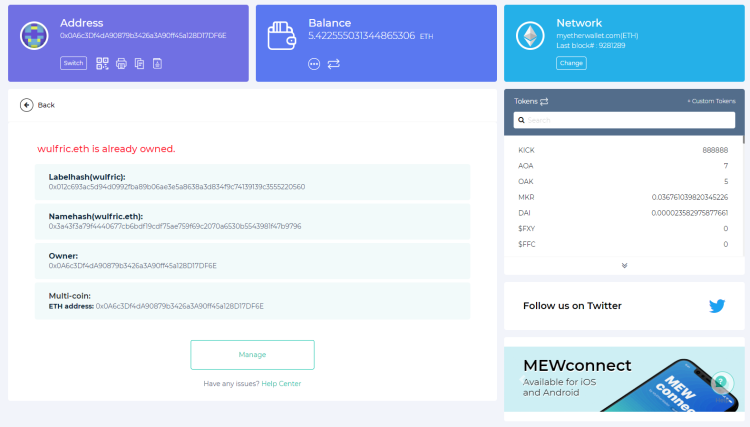
Task: Click the refresh arrows in Balance card
Action: pyautogui.click(x=334, y=63)
